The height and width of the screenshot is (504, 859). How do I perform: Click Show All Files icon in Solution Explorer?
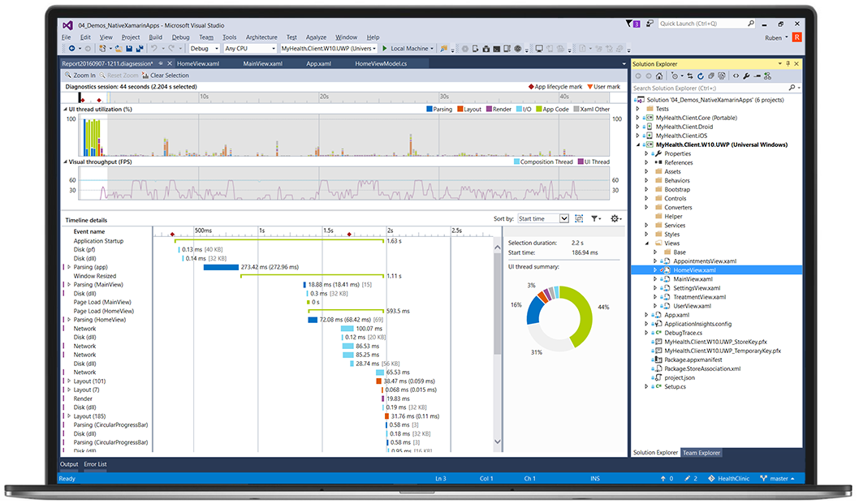pos(722,76)
